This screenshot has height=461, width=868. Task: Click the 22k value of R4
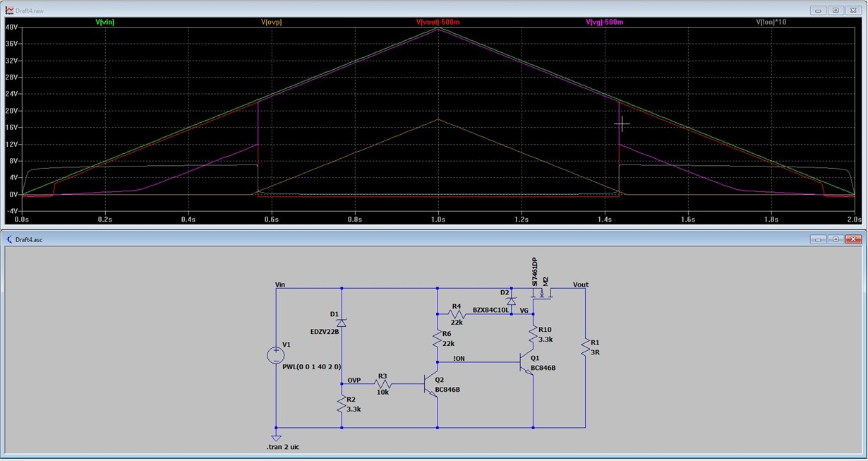coord(457,322)
